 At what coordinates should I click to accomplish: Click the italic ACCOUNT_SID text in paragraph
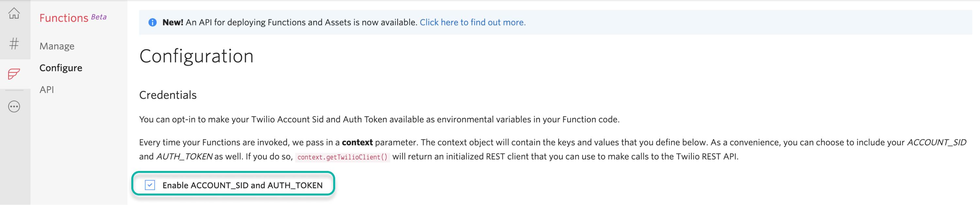click(x=936, y=142)
